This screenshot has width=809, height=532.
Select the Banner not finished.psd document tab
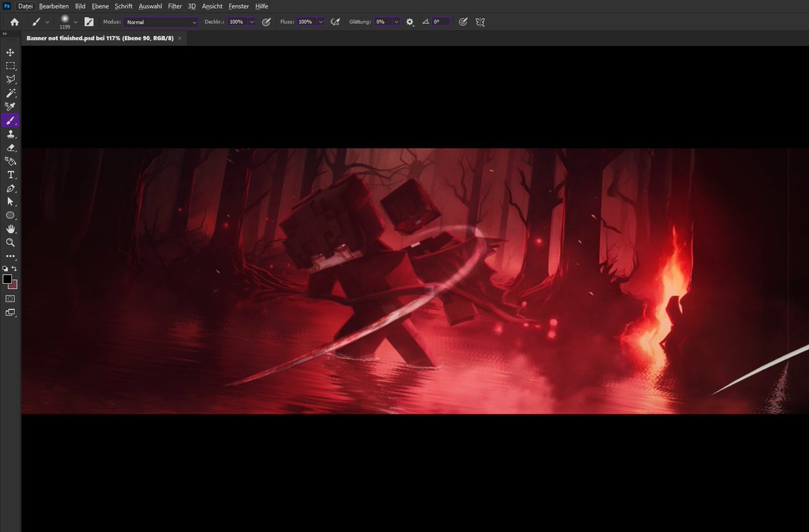100,38
